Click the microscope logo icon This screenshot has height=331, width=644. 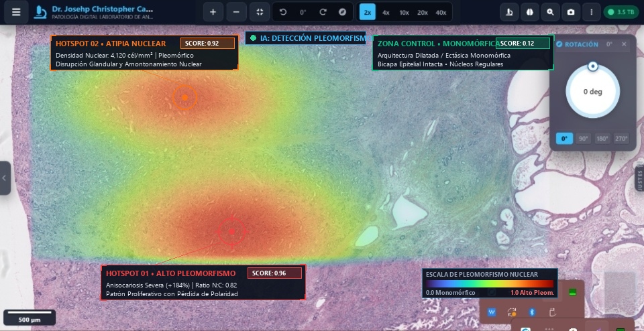tap(40, 12)
